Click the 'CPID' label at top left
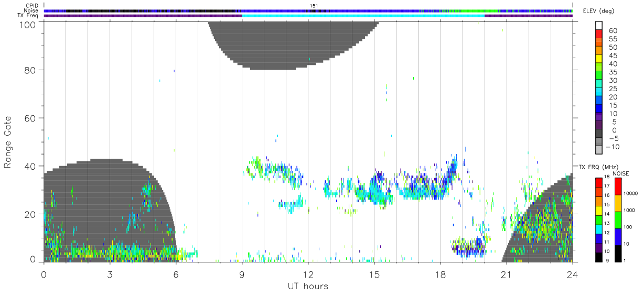The width and height of the screenshot is (644, 297). (33, 6)
